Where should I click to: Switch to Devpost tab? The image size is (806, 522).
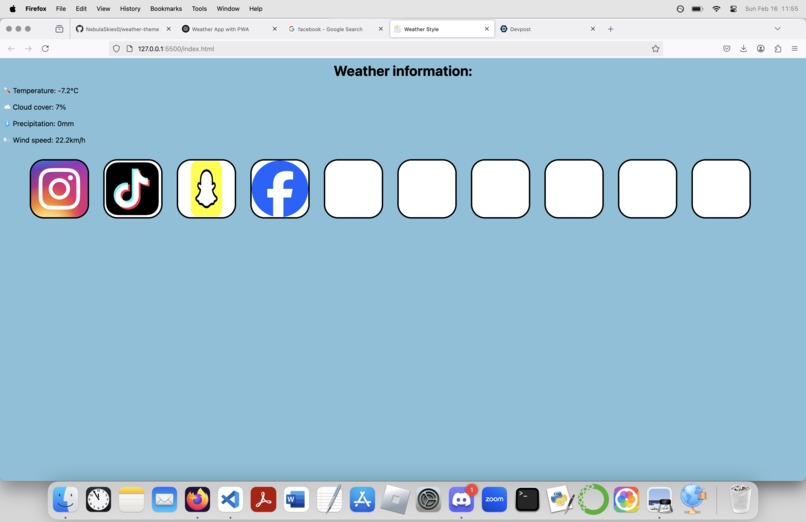click(x=548, y=29)
